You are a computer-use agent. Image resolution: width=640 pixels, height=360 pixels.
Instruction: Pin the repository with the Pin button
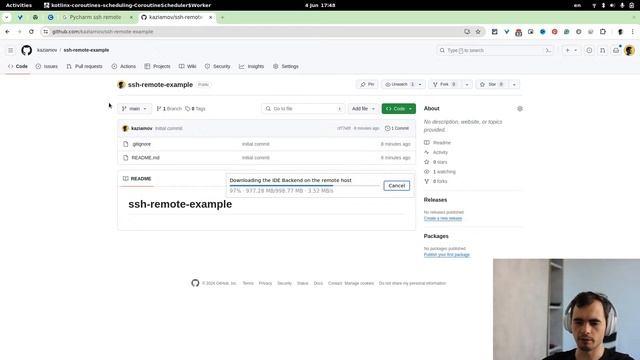coord(367,84)
